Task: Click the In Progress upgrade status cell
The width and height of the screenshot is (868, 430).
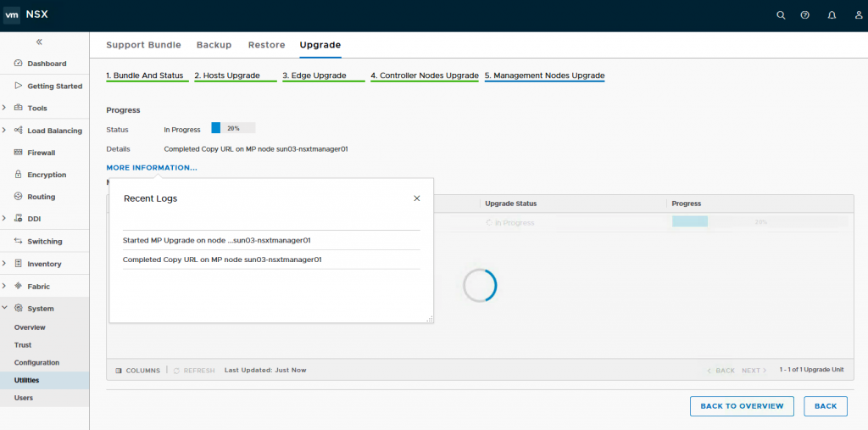Action: point(509,223)
